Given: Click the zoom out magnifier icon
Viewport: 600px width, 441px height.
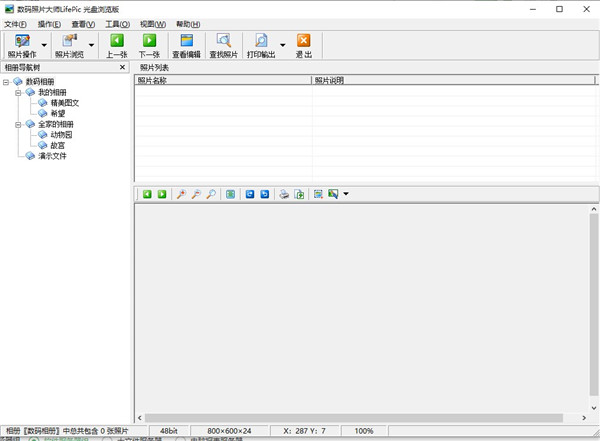Looking at the screenshot, I should (x=196, y=194).
